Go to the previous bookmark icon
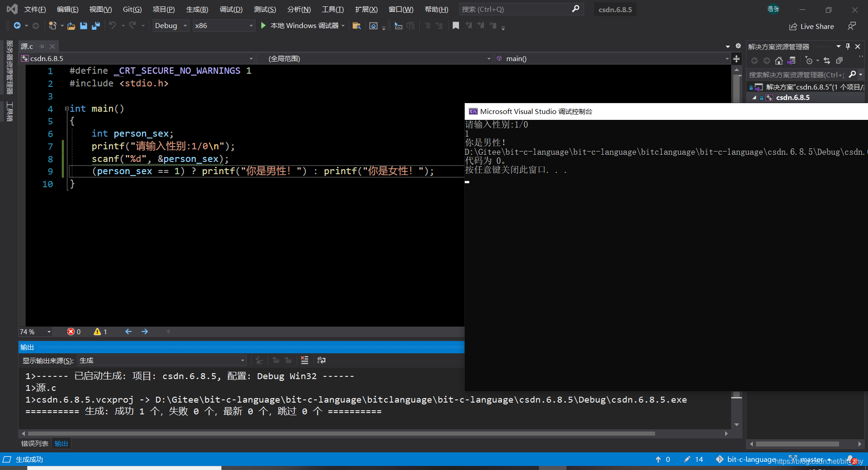Screen dimensions: 868x470 tap(469, 26)
